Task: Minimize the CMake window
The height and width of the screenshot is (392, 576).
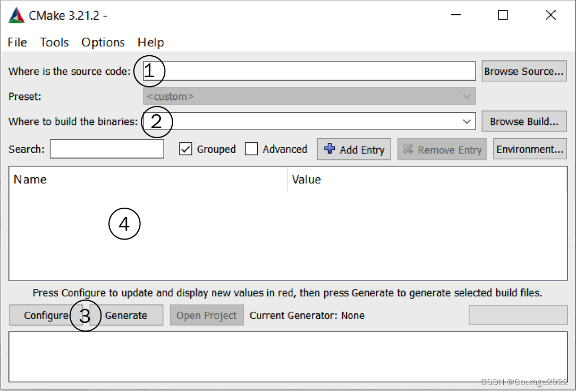Action: tap(456, 15)
